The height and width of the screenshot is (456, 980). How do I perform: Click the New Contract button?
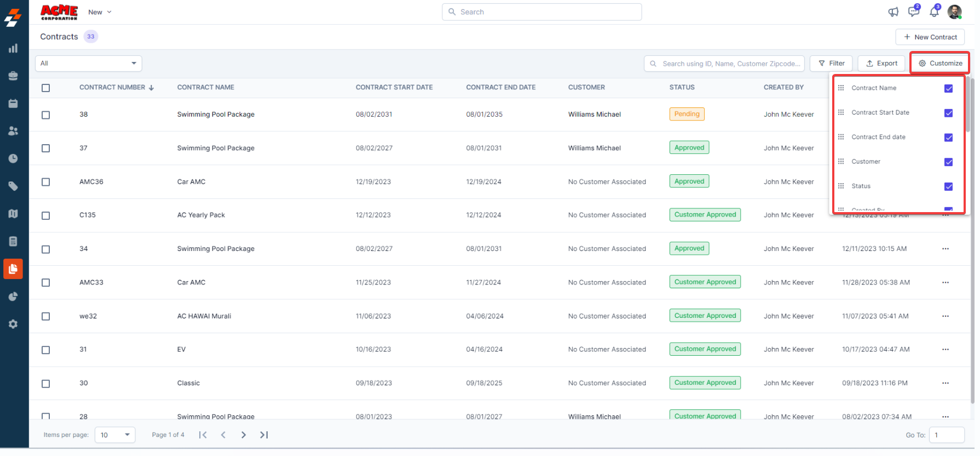[x=930, y=37]
